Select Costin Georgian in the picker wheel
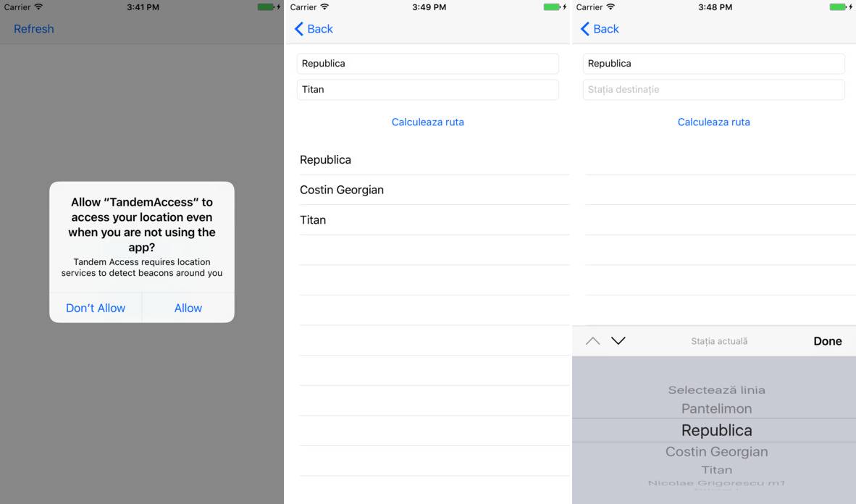 tap(716, 452)
